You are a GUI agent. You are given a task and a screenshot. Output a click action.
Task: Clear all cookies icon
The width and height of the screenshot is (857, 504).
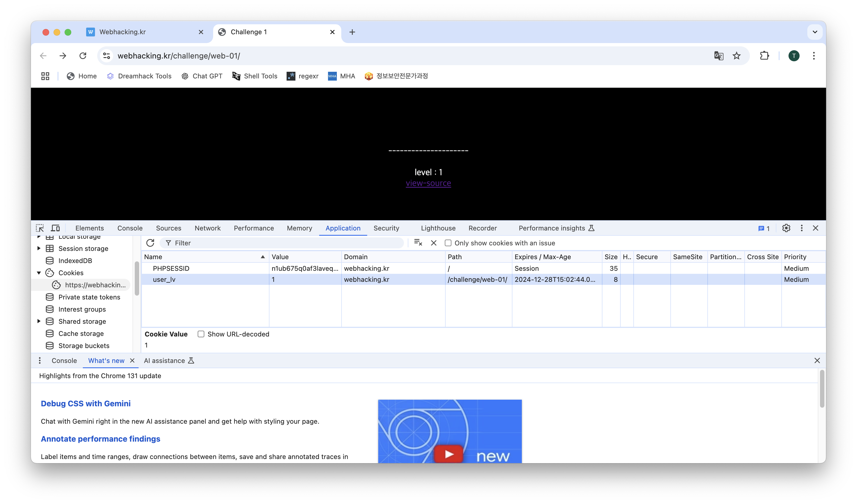(x=418, y=243)
